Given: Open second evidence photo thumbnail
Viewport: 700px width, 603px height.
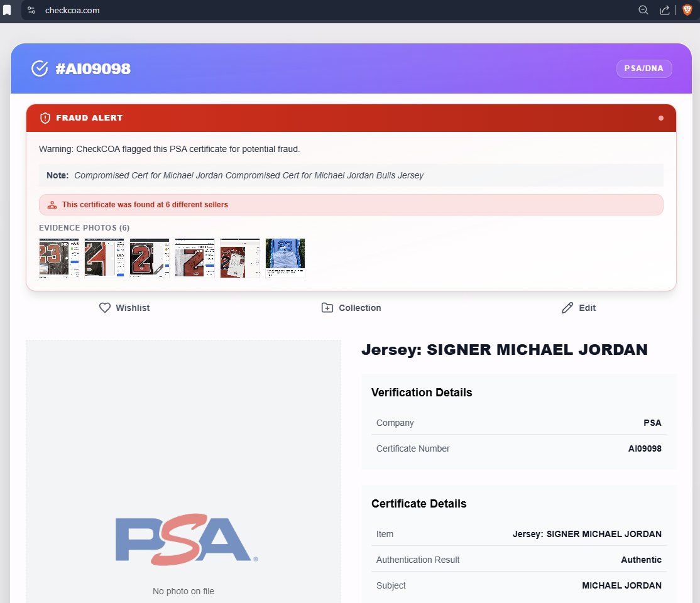Looking at the screenshot, I should [104, 258].
